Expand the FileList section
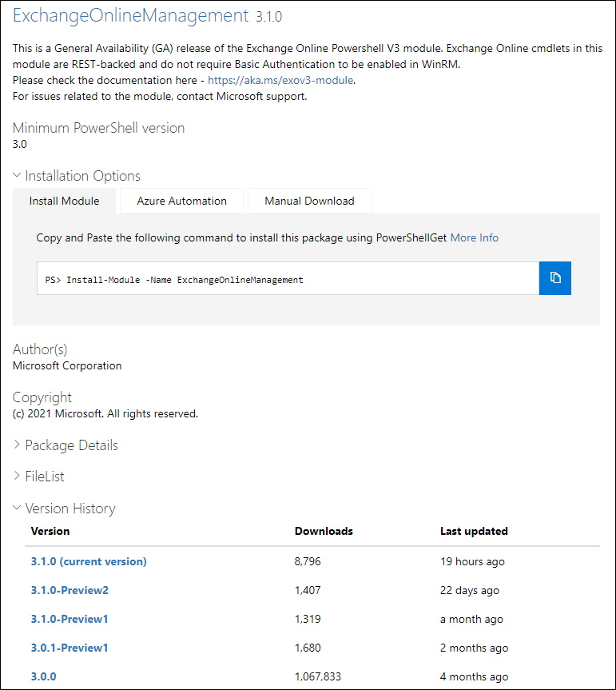 click(38, 477)
